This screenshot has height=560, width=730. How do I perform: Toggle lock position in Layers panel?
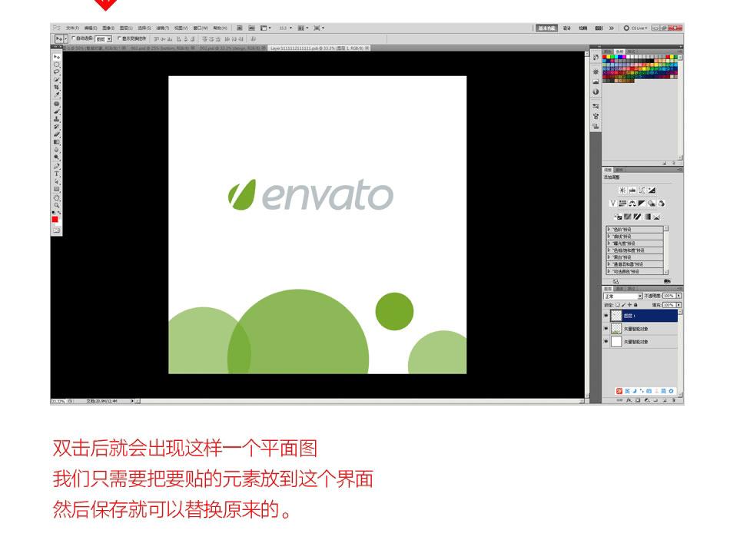tap(630, 305)
